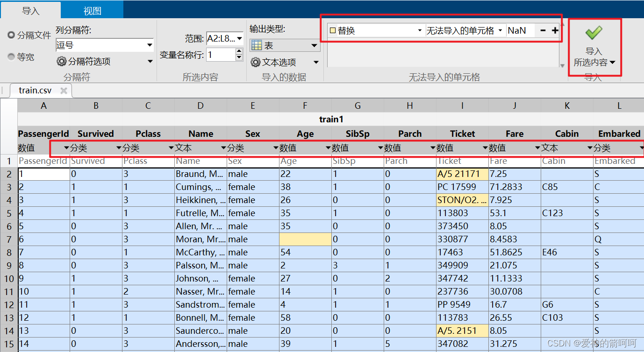
Task: Open data type dropdown for Cabin column
Action: (x=590, y=148)
